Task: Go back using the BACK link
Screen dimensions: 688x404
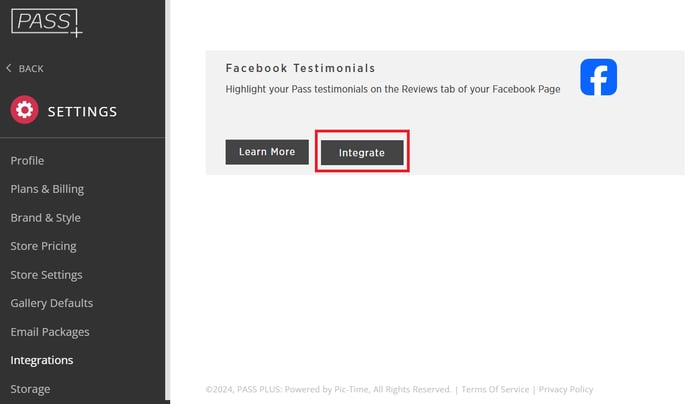Action: click(31, 68)
